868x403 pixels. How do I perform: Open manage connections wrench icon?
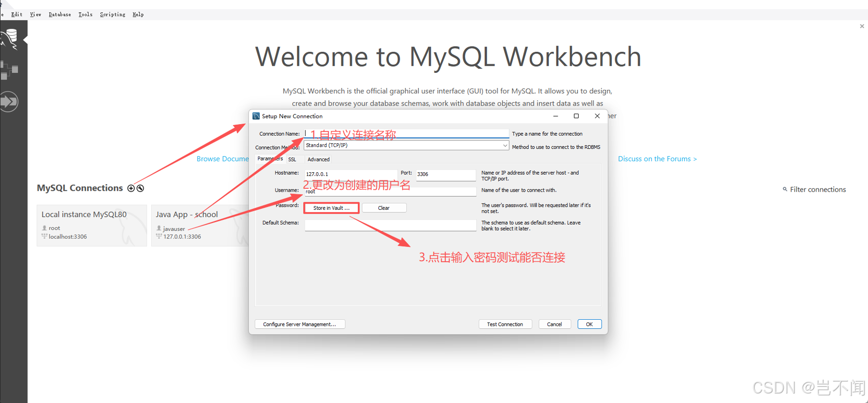(x=140, y=188)
